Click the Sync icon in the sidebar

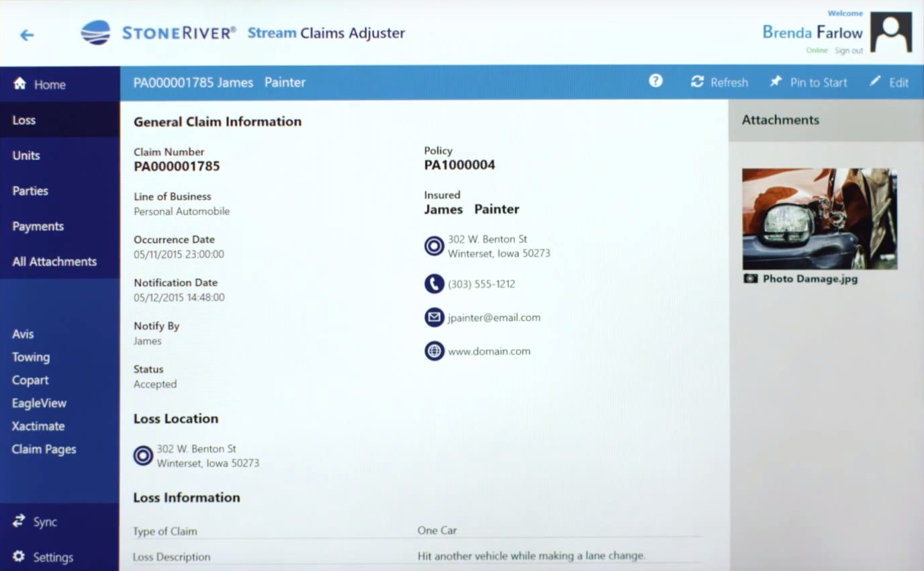click(17, 521)
